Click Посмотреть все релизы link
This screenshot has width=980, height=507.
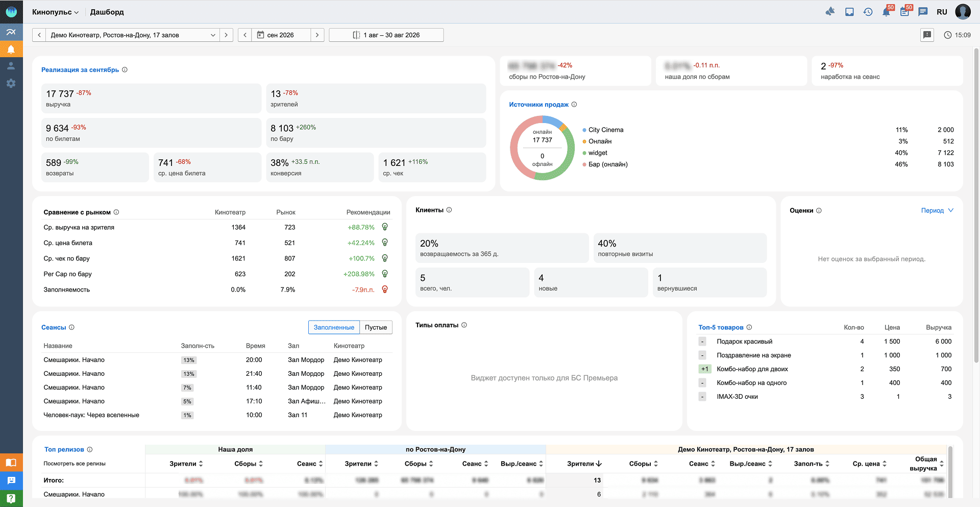[75, 464]
